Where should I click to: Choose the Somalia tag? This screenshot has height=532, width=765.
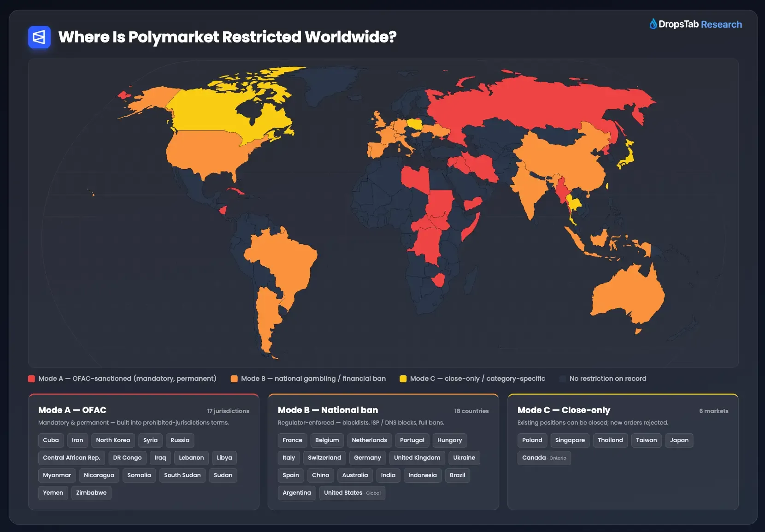coord(139,475)
